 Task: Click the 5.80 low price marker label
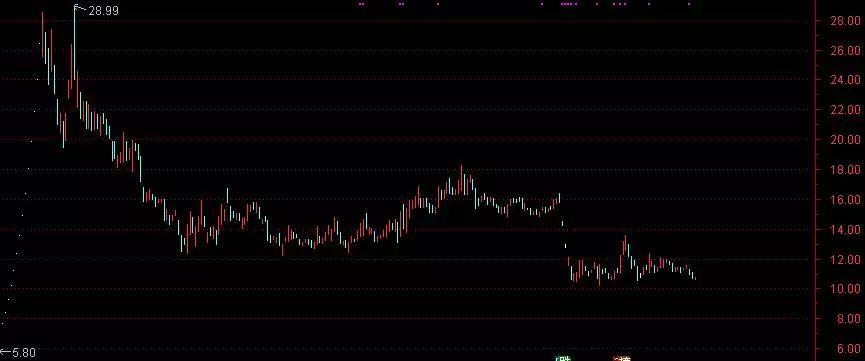click(22, 353)
